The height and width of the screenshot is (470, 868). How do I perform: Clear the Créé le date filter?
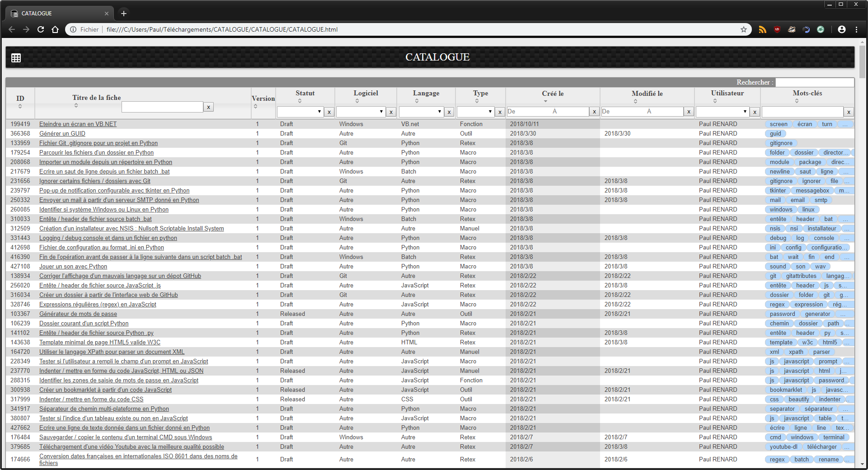[594, 112]
